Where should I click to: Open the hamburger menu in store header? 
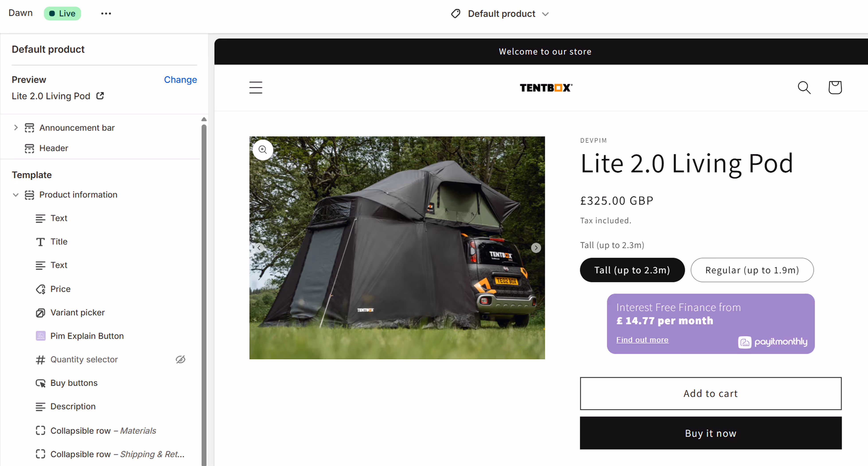(256, 88)
